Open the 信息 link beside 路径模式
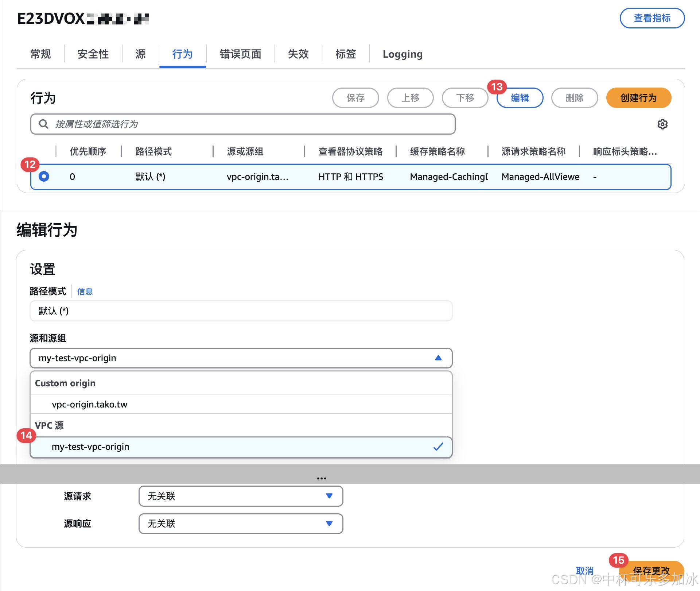The width and height of the screenshot is (700, 591). pos(85,291)
